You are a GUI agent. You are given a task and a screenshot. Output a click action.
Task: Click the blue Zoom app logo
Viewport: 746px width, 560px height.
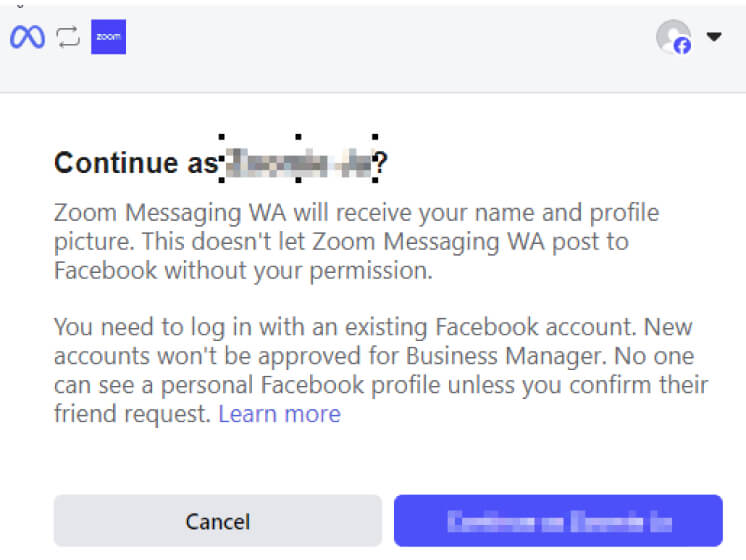(108, 38)
